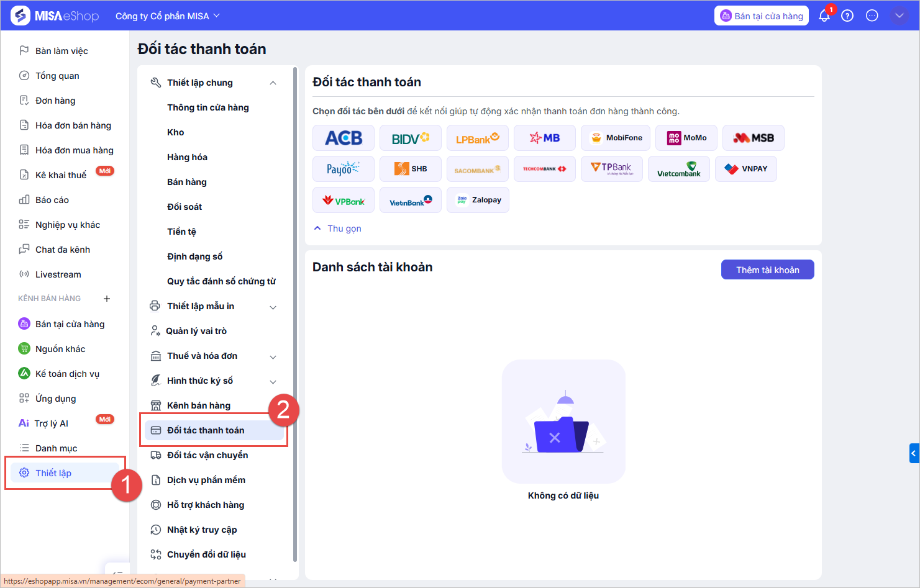920x588 pixels.
Task: Choose Payoo payment partner
Action: [x=344, y=169]
